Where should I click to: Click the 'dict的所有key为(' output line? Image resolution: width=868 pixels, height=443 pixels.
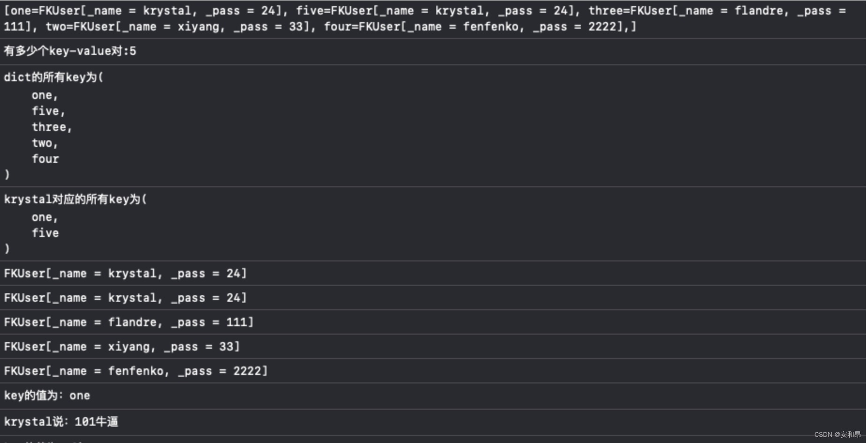point(53,77)
